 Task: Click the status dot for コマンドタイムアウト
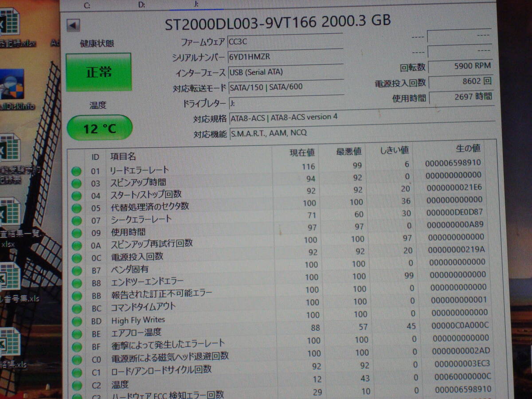[x=77, y=309]
